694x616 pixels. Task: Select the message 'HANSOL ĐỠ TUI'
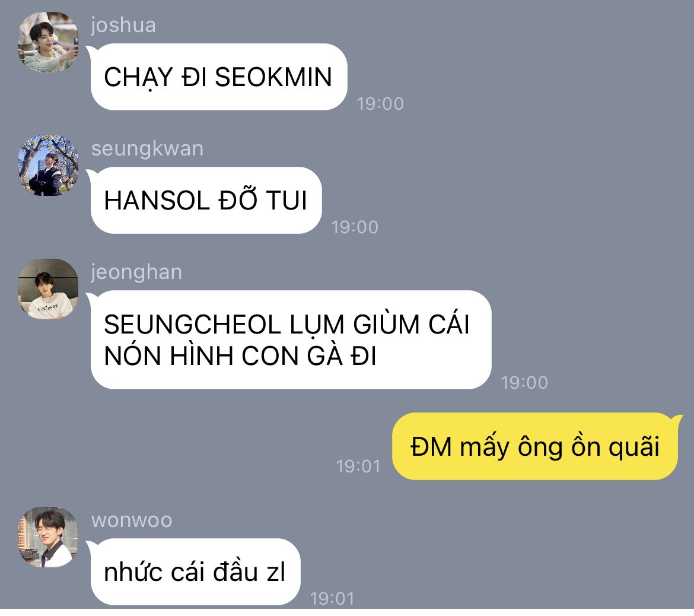(206, 200)
